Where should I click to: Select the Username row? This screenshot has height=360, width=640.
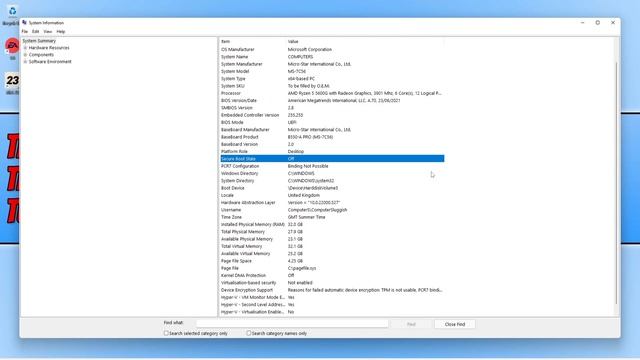332,210
